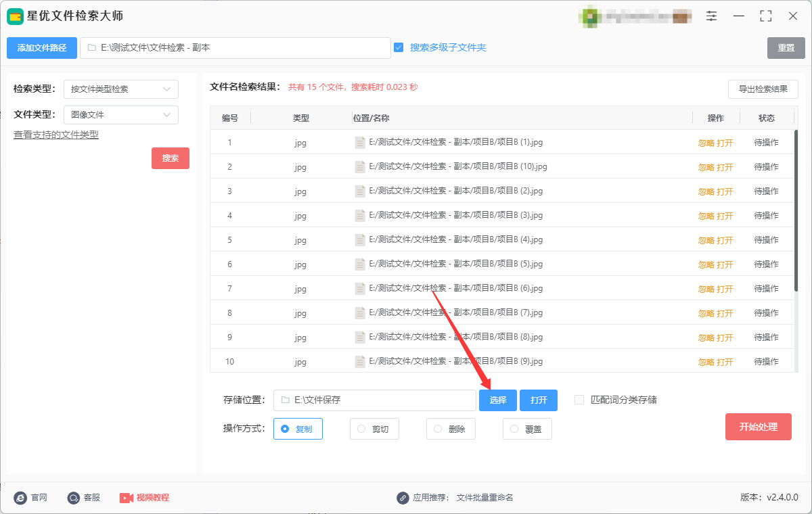Click 开始处理 button

click(x=759, y=427)
